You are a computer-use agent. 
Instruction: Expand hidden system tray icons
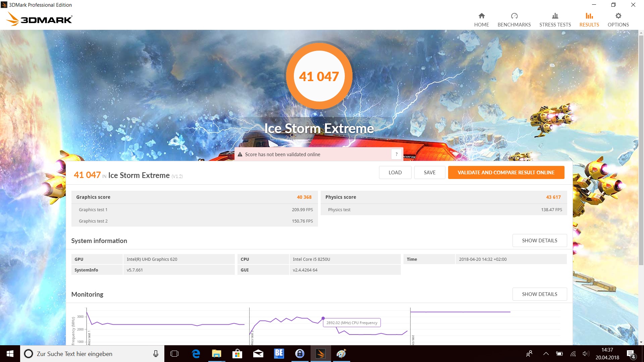pyautogui.click(x=546, y=354)
